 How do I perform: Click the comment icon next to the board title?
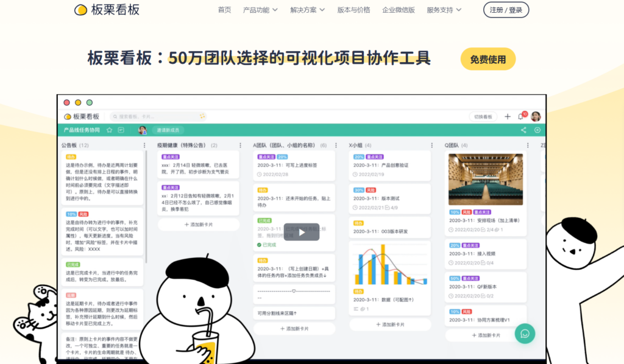coord(121,130)
